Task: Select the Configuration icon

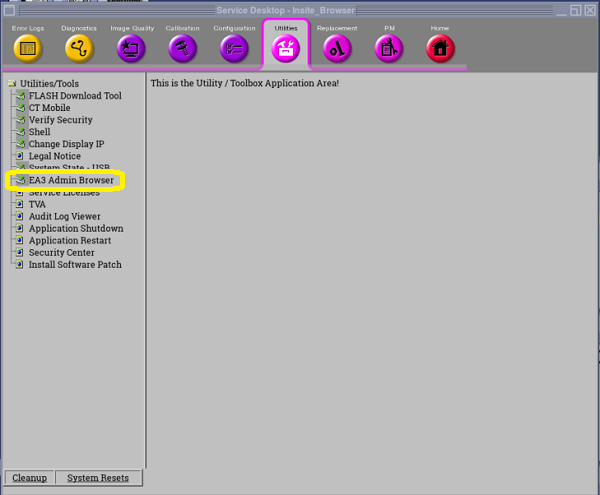Action: pos(234,47)
